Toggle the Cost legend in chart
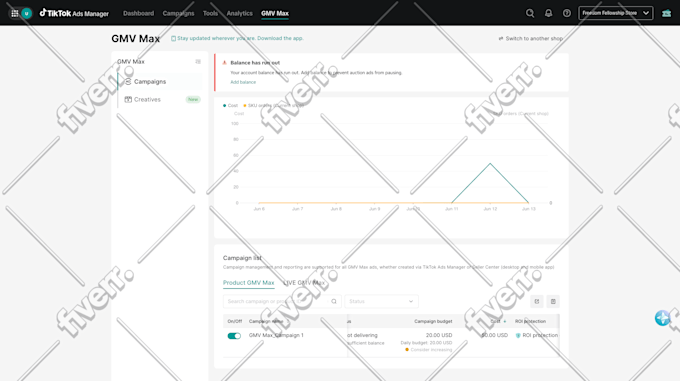The width and height of the screenshot is (680, 381). tap(230, 105)
